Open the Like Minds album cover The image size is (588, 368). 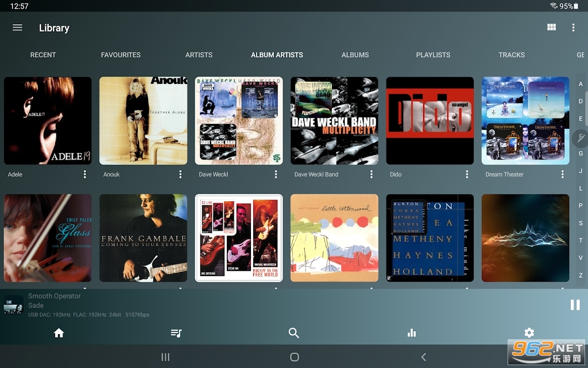tap(430, 237)
